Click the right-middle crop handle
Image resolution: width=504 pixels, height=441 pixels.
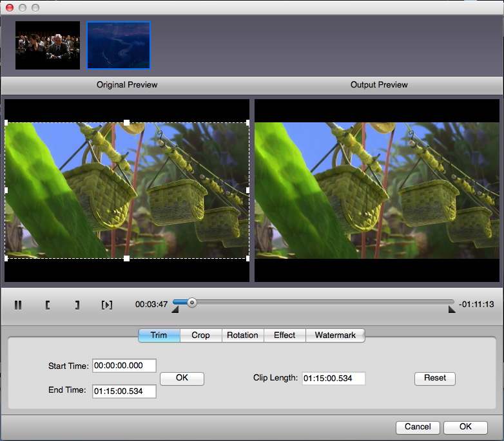[x=248, y=191]
